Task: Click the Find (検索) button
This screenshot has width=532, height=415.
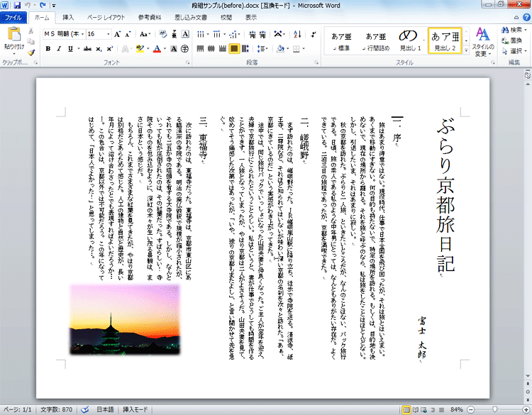Action: 514,30
